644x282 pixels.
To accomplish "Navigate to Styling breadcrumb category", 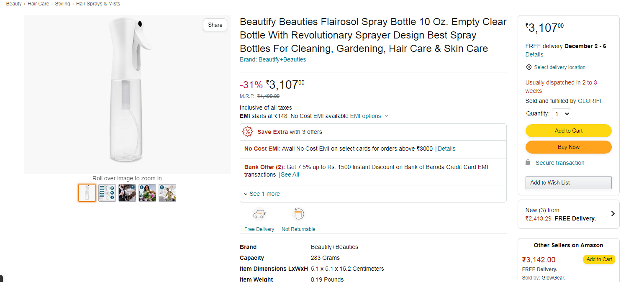I will pos(63,4).
